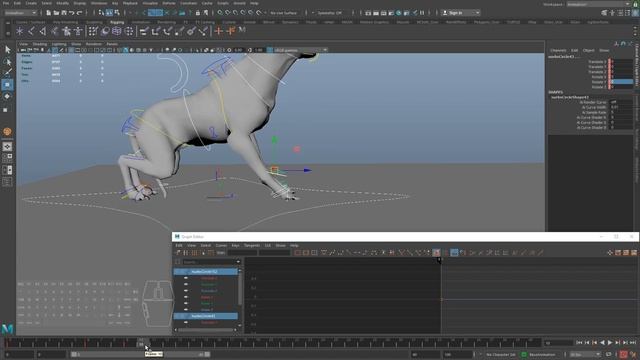Switch to single pane layout icon
This screenshot has width=640, height=360.
tap(7, 147)
